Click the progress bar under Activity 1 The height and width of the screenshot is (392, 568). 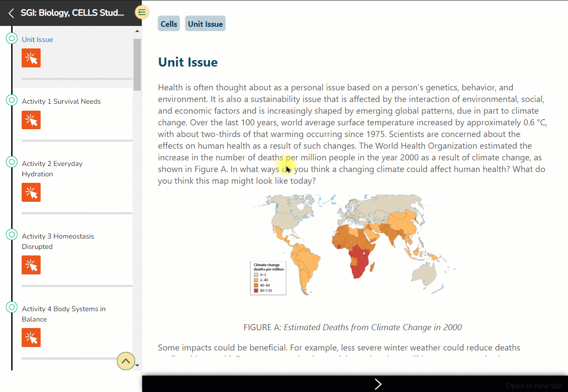(x=77, y=140)
